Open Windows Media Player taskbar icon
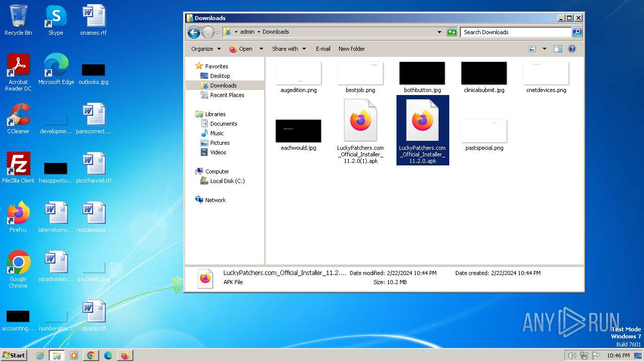The image size is (644, 362). click(74, 355)
